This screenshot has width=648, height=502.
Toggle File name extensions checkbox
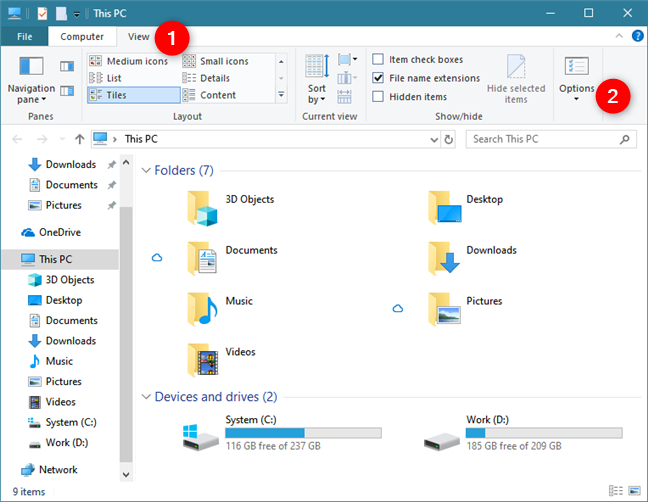pyautogui.click(x=379, y=78)
